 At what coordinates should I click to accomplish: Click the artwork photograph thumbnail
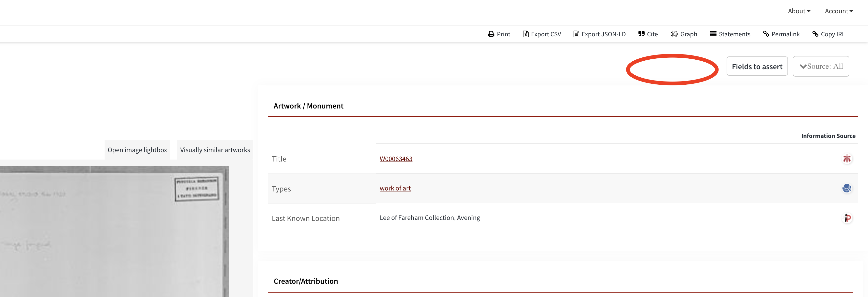tap(115, 231)
